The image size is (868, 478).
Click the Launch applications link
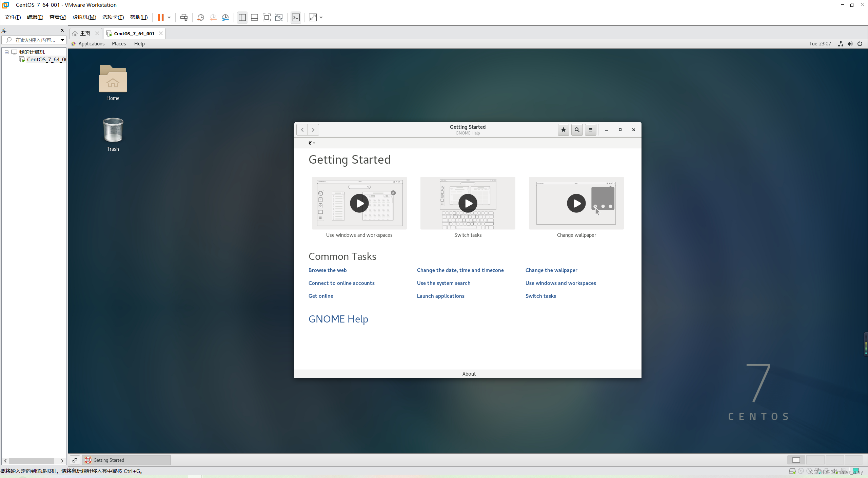[x=440, y=296]
